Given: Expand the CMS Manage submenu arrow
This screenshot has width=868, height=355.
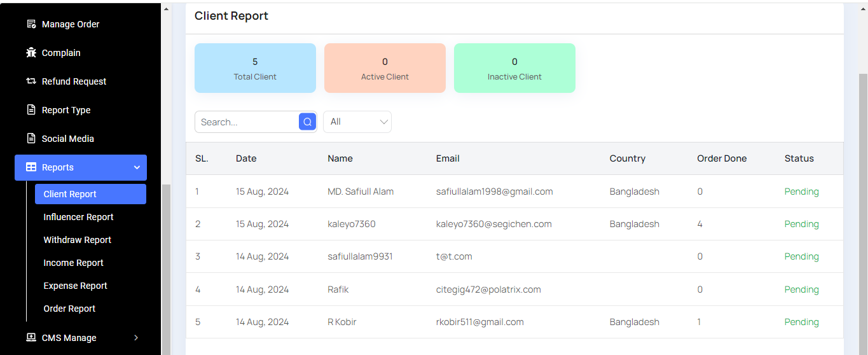Looking at the screenshot, I should point(136,338).
